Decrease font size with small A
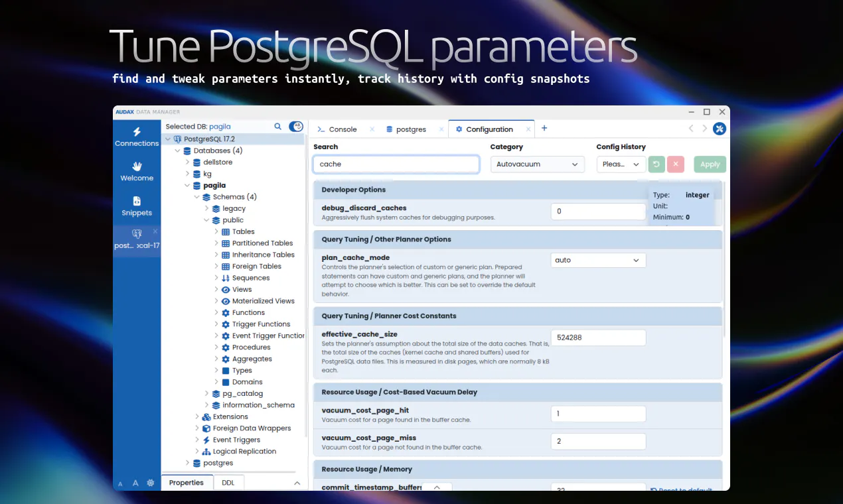The height and width of the screenshot is (504, 843). (121, 485)
